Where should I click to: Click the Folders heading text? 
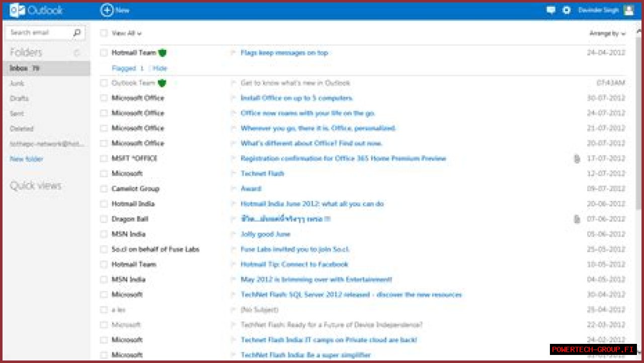pyautogui.click(x=26, y=52)
